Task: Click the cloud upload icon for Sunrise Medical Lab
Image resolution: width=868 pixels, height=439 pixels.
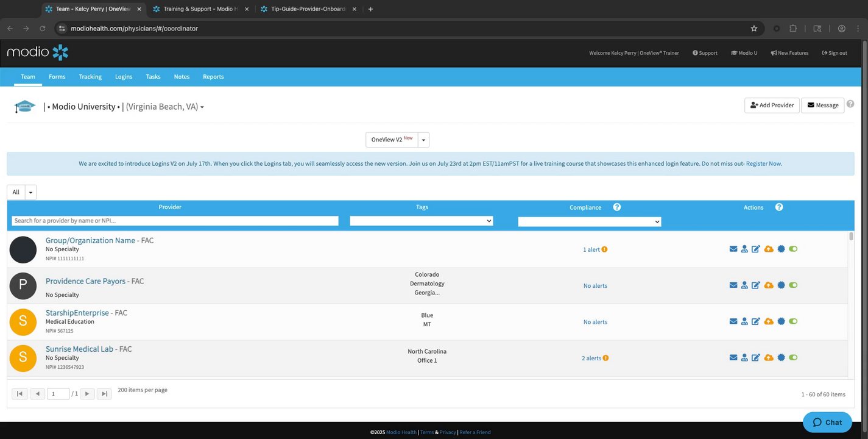Action: (769, 358)
